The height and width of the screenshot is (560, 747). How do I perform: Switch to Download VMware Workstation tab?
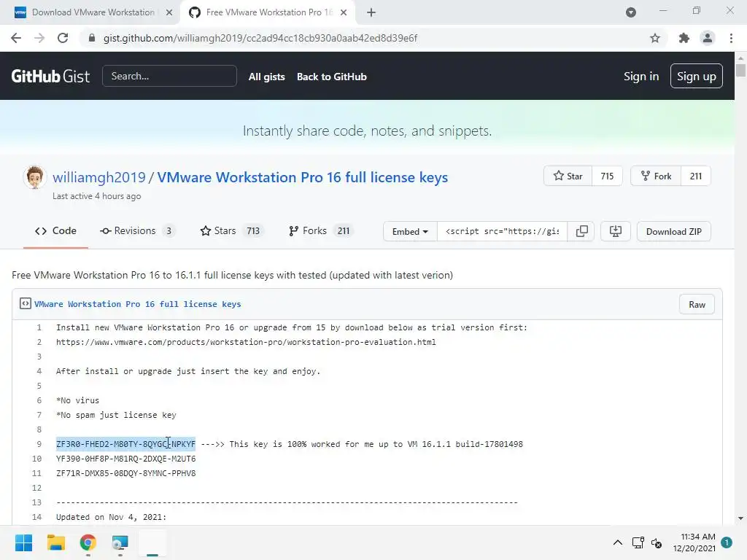point(93,13)
